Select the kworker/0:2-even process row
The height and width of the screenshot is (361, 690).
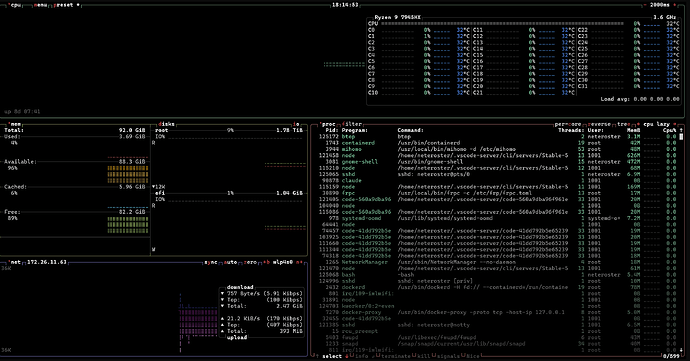pyautogui.click(x=497, y=306)
